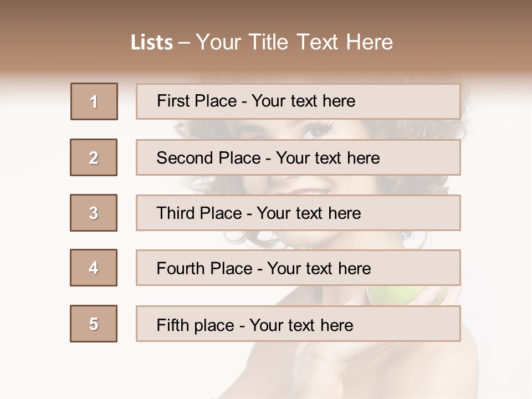The image size is (532, 399).
Task: Click the Fifth place text bar
Action: point(298,324)
